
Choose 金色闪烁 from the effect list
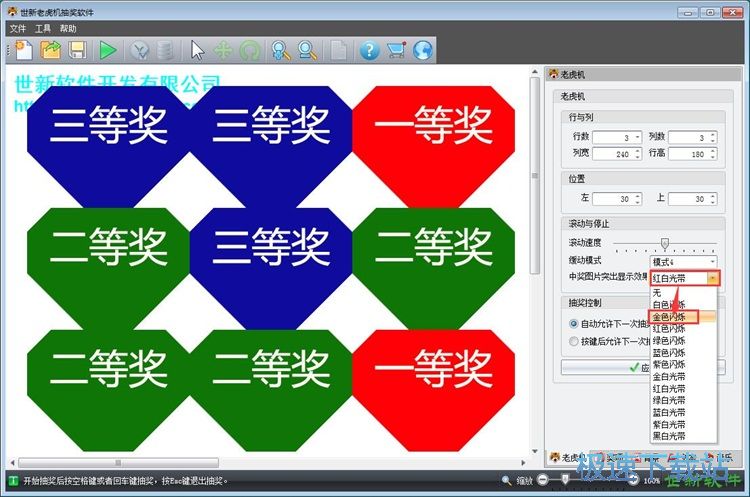[x=684, y=317]
